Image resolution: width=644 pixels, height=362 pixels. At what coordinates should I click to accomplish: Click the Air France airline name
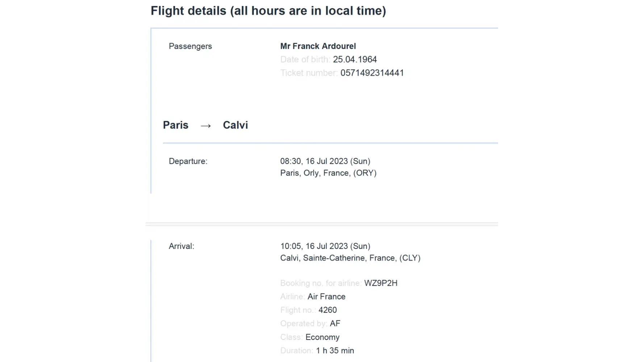[326, 297]
